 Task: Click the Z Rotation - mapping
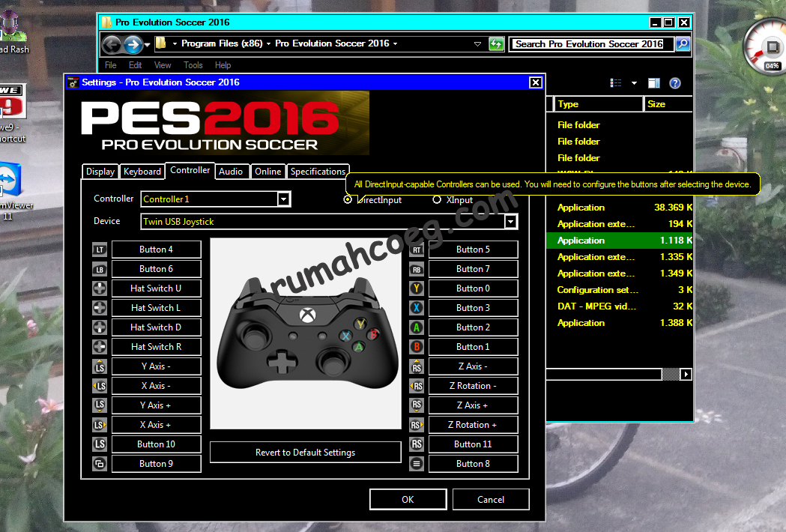click(x=474, y=386)
